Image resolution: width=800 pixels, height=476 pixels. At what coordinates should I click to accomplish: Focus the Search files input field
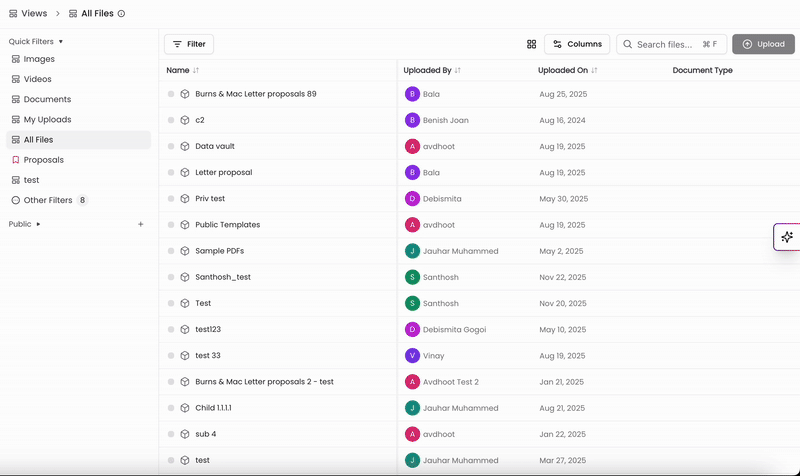click(671, 44)
